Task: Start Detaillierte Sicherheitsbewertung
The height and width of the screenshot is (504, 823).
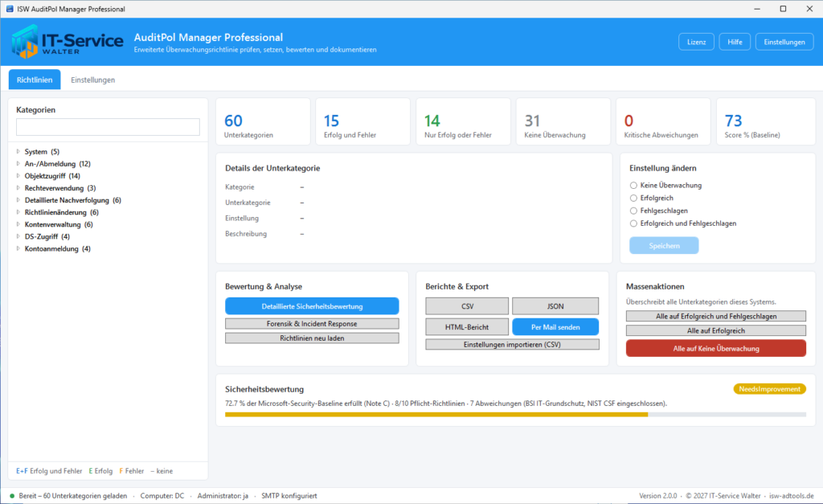Action: [x=312, y=306]
